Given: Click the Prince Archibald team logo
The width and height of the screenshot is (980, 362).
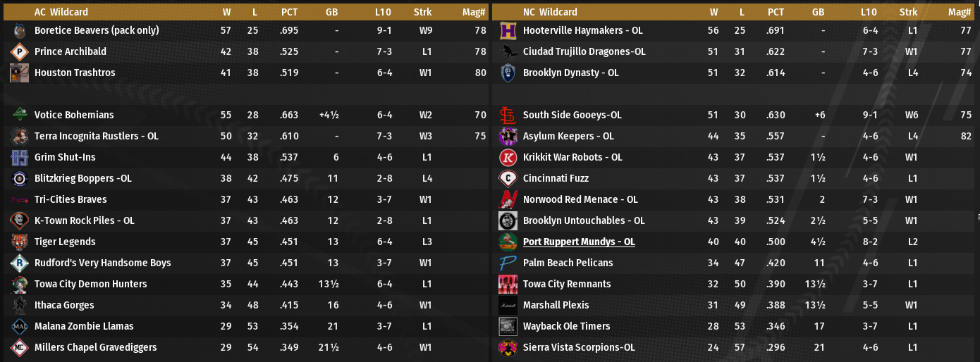Looking at the screenshot, I should pyautogui.click(x=20, y=52).
